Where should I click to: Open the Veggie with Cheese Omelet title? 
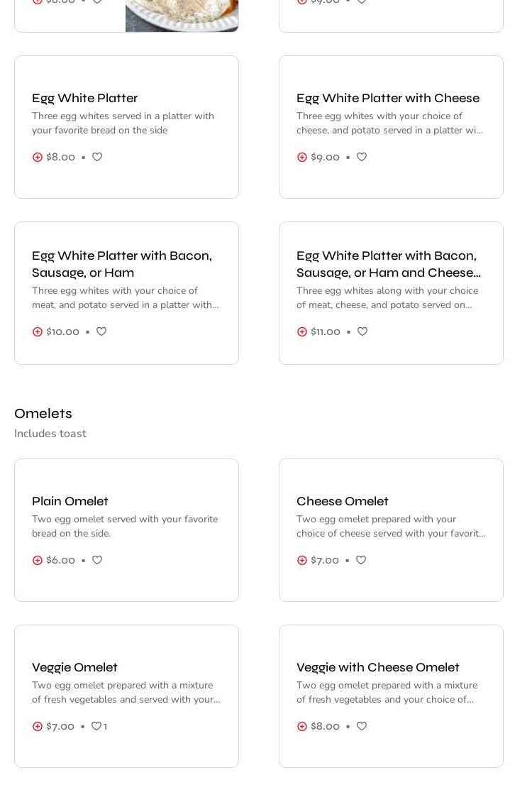click(x=377, y=667)
